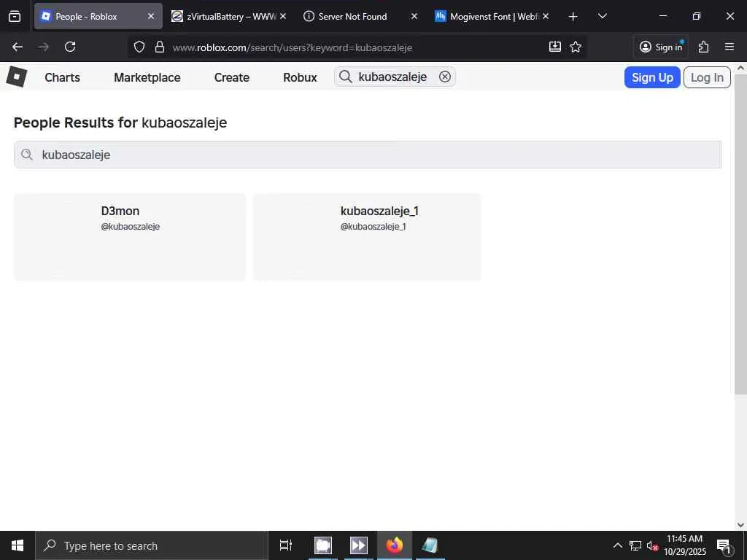Screen dimensions: 747x560
Task: Open the Create menu item
Action: click(x=231, y=77)
